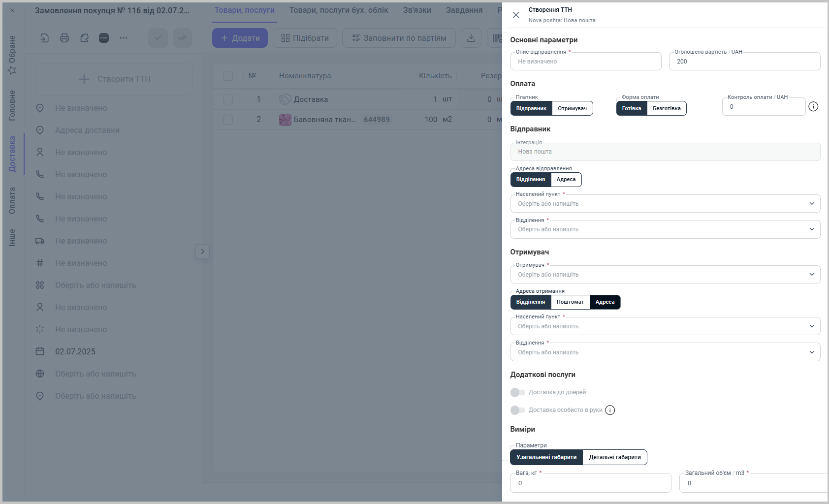Click the Вага, кг input field
Viewport: 829px width, 504px height.
point(591,483)
